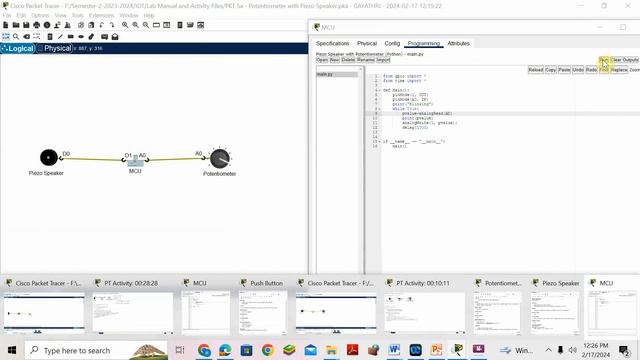Click the Replace button in editor

(x=619, y=70)
